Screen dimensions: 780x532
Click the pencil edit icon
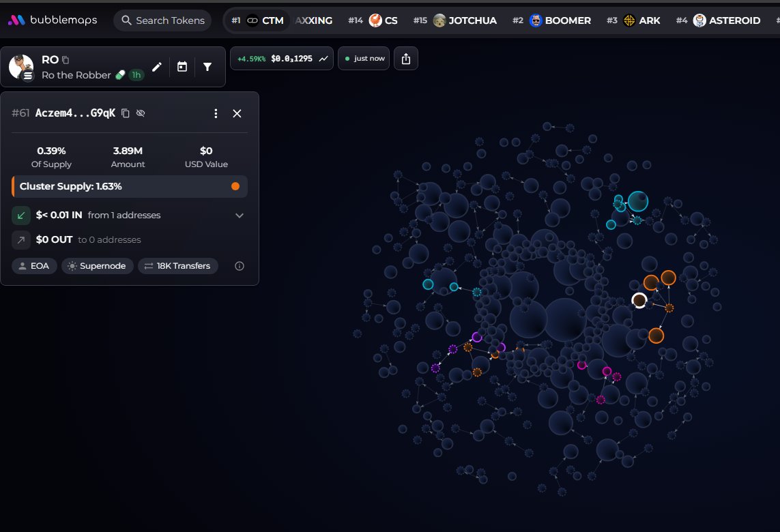pyautogui.click(x=157, y=67)
